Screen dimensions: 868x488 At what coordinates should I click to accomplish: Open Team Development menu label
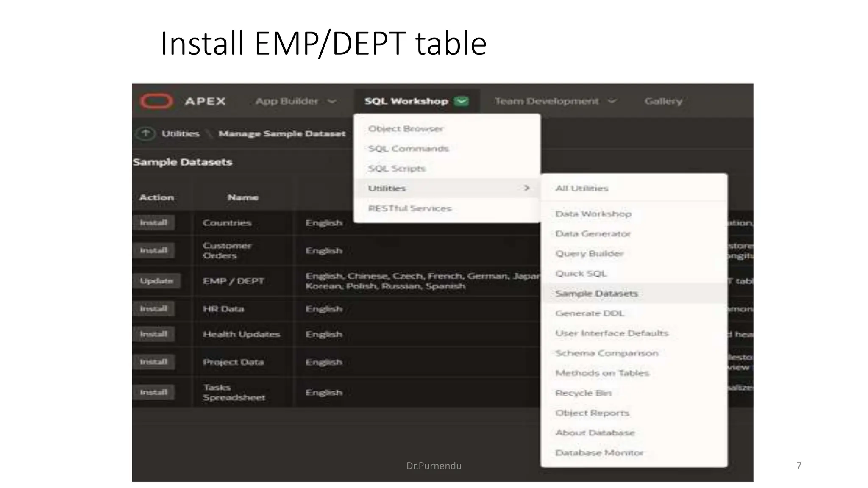pyautogui.click(x=547, y=101)
